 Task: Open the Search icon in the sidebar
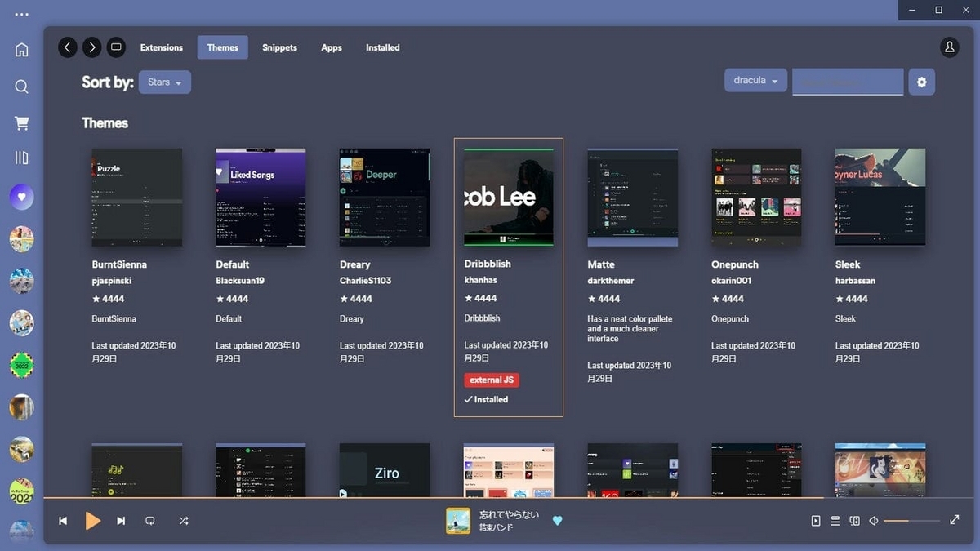pos(21,87)
